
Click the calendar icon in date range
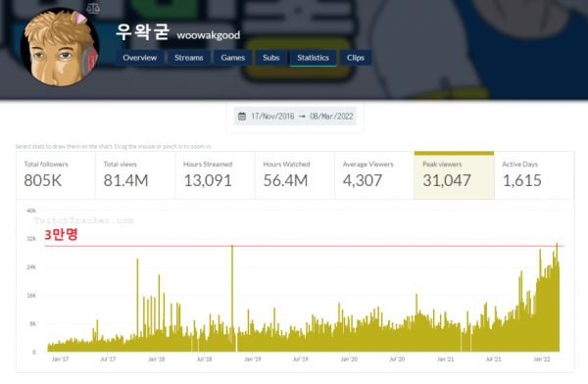(242, 117)
